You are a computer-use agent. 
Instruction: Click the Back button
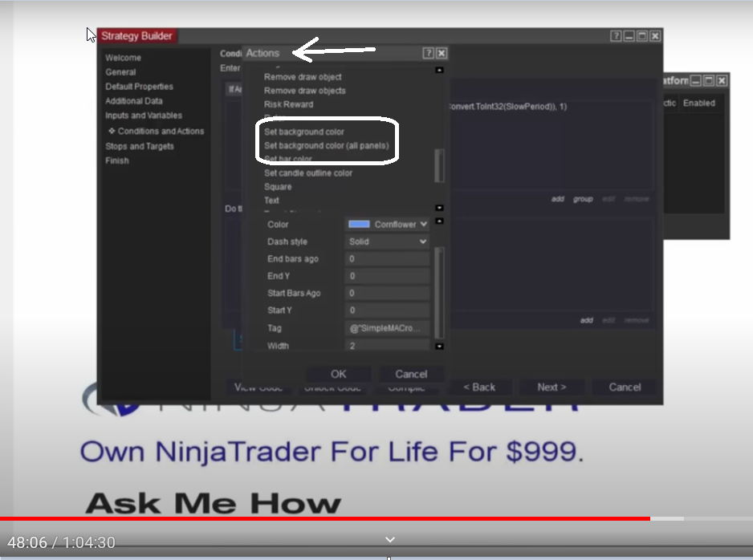click(479, 388)
